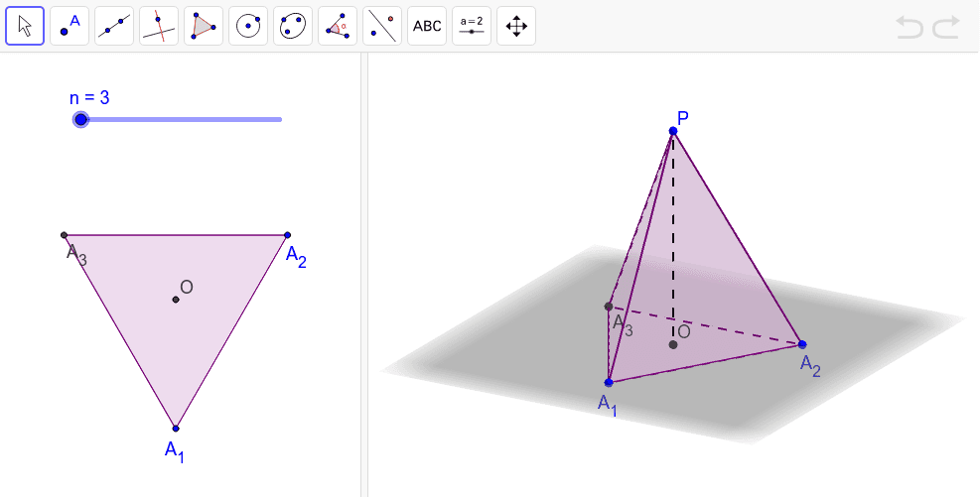Click the Redo arrow

(x=946, y=27)
